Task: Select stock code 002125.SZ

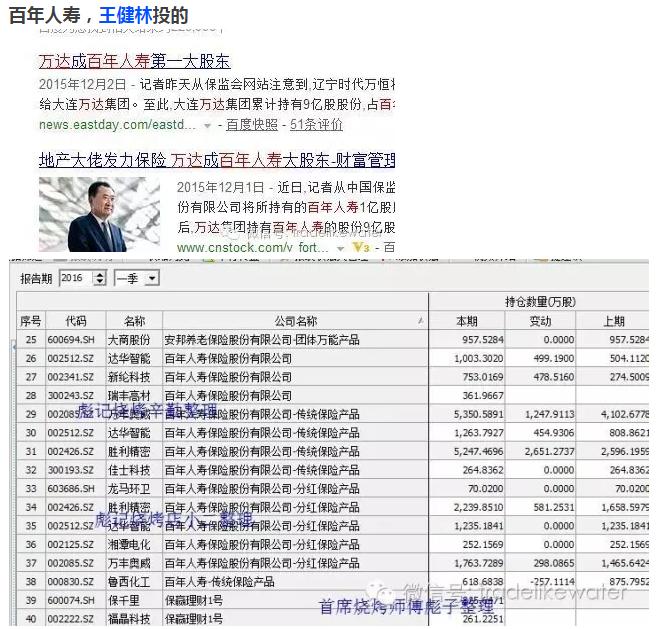Action: click(x=71, y=544)
